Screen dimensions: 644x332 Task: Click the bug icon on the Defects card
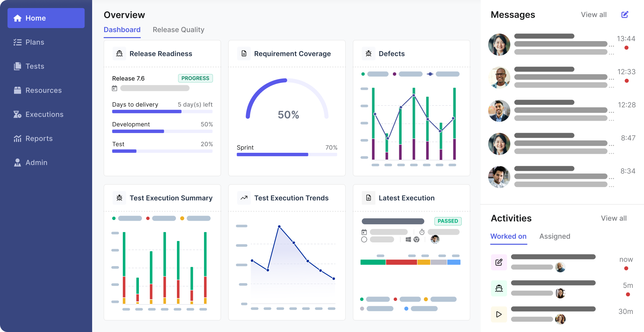point(369,53)
